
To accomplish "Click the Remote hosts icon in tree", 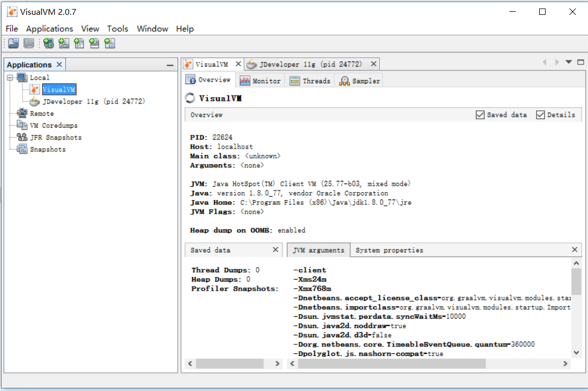I will [x=22, y=113].
